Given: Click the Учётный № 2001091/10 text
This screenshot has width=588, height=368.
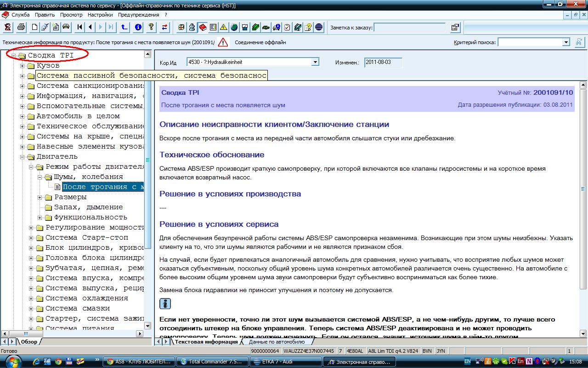Looking at the screenshot, I should coord(535,93).
